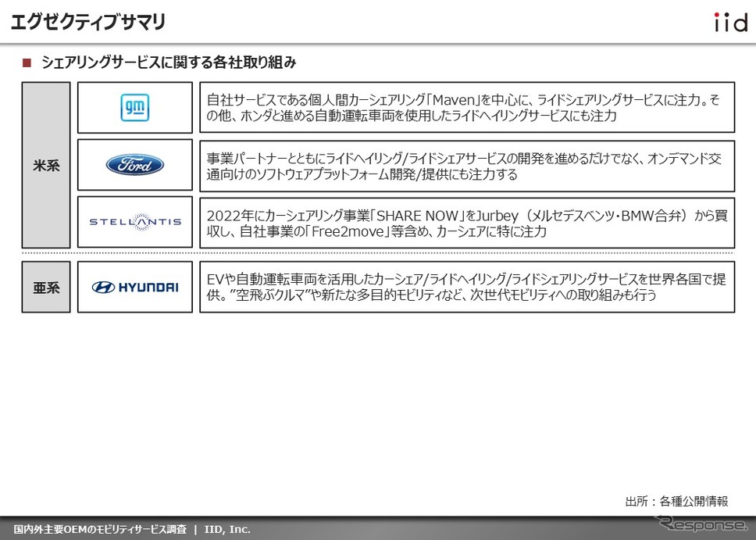Click the GM logo
Screen dimensions: 756x540
pyautogui.click(x=134, y=107)
